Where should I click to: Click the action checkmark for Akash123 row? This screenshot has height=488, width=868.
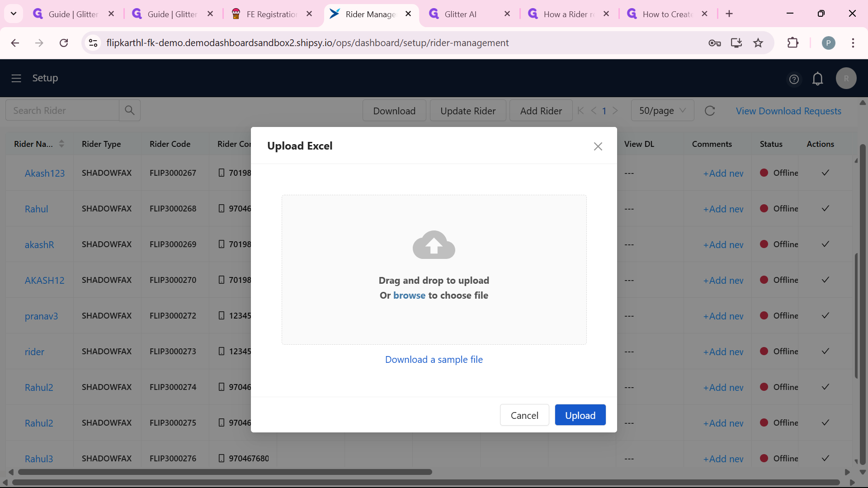click(x=825, y=173)
